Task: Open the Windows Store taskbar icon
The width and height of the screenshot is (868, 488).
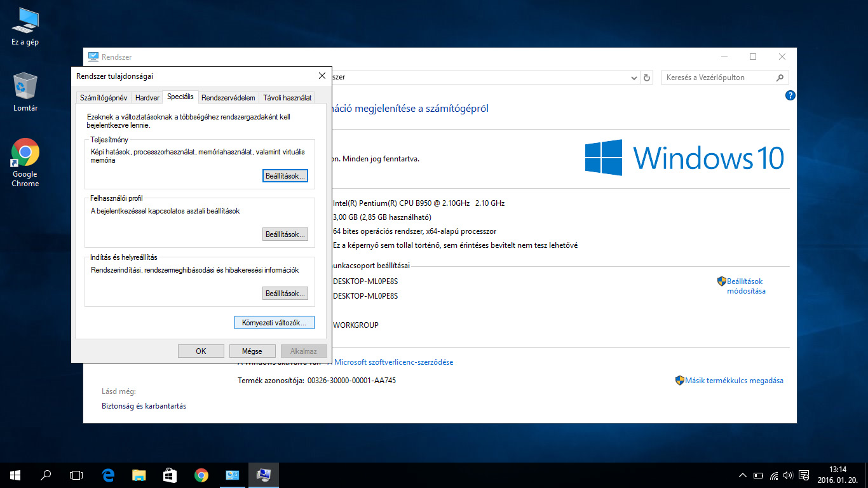Action: pos(170,475)
